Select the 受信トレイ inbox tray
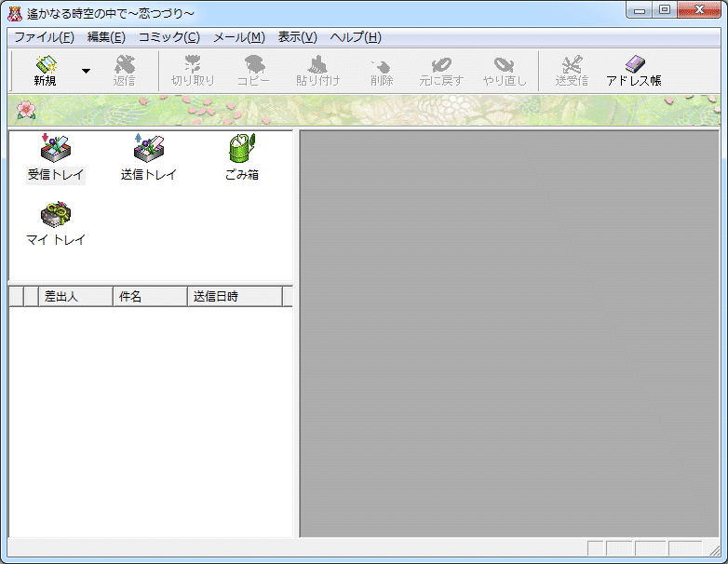 pos(56,158)
